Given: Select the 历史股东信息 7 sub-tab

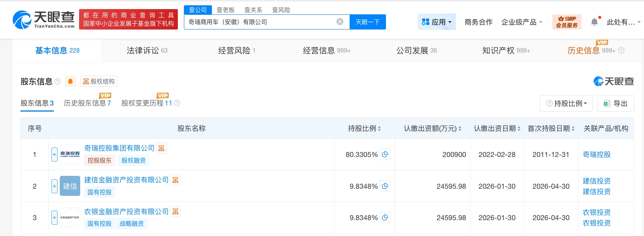Looking at the screenshot, I should coord(87,103).
